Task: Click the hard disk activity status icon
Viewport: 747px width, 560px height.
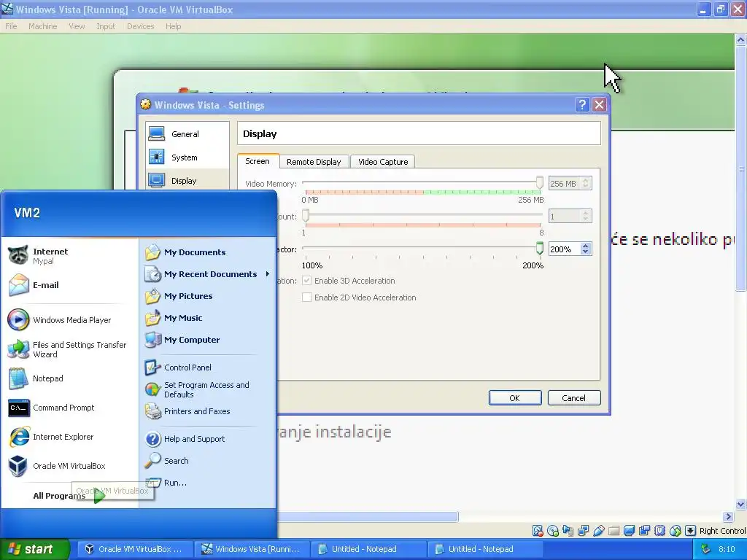Action: pyautogui.click(x=538, y=531)
